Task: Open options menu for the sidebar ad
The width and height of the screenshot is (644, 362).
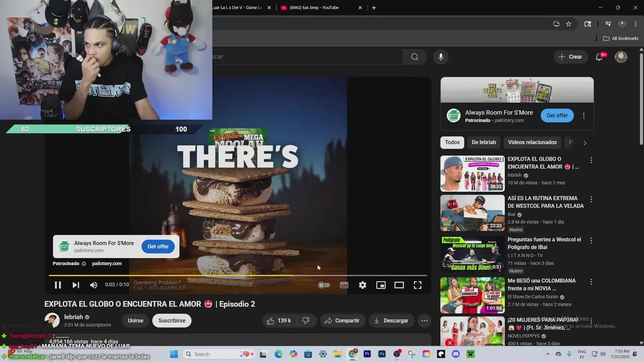Action: [x=584, y=116]
